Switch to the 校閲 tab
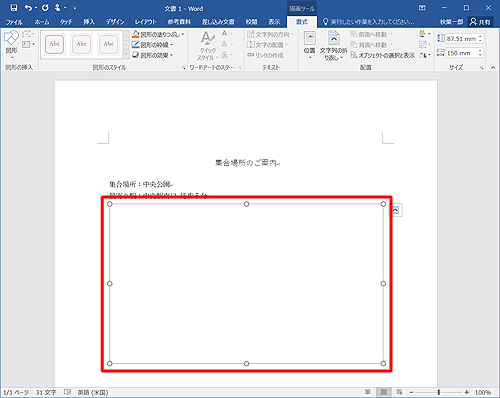This screenshot has width=500, height=398. tap(251, 22)
